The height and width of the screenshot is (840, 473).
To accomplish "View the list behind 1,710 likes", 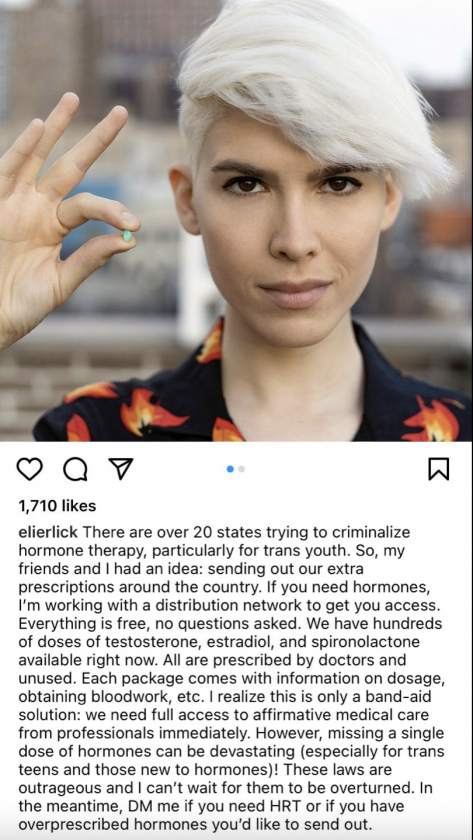I will pyautogui.click(x=57, y=506).
